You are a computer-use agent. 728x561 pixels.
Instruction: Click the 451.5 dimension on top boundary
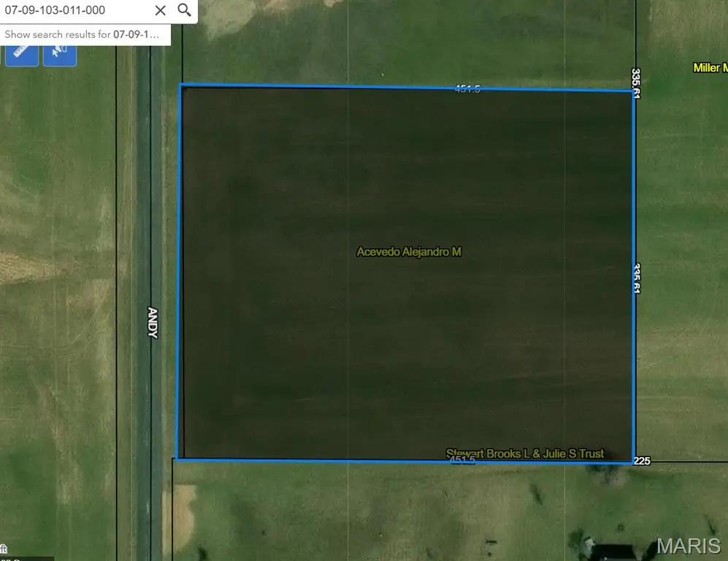(x=467, y=89)
